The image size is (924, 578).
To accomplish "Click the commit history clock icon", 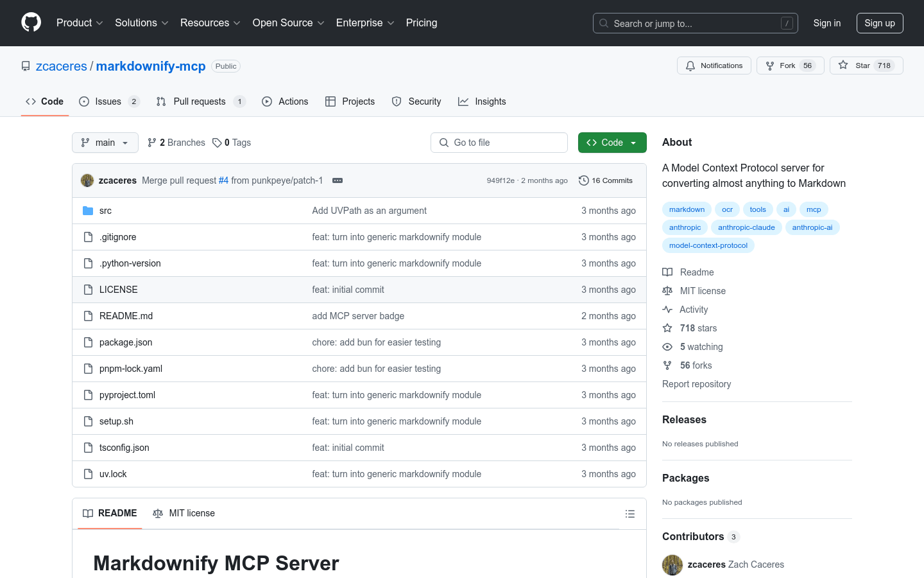I will [583, 180].
